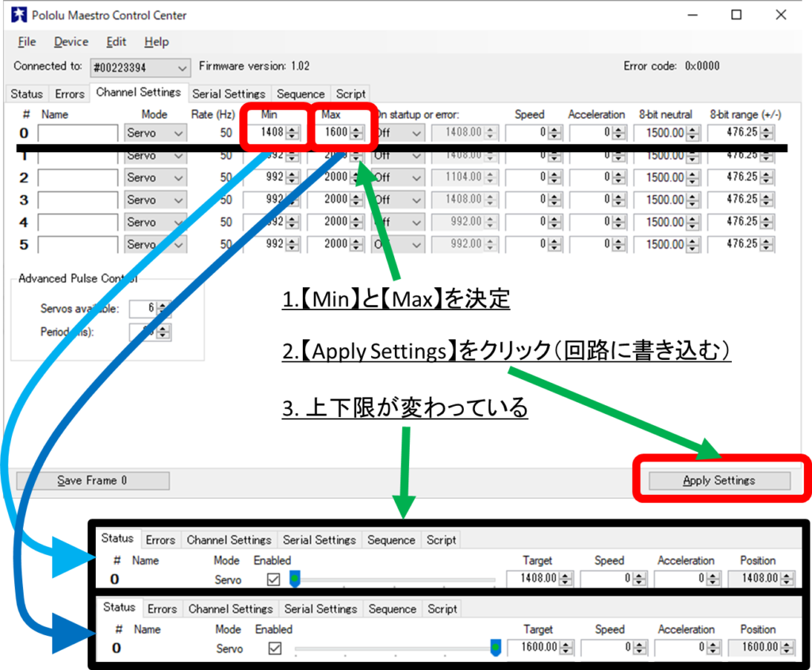This screenshot has width=812, height=670.
Task: Click Acceleration box in status panel with target 1600.00
Action: point(687,647)
